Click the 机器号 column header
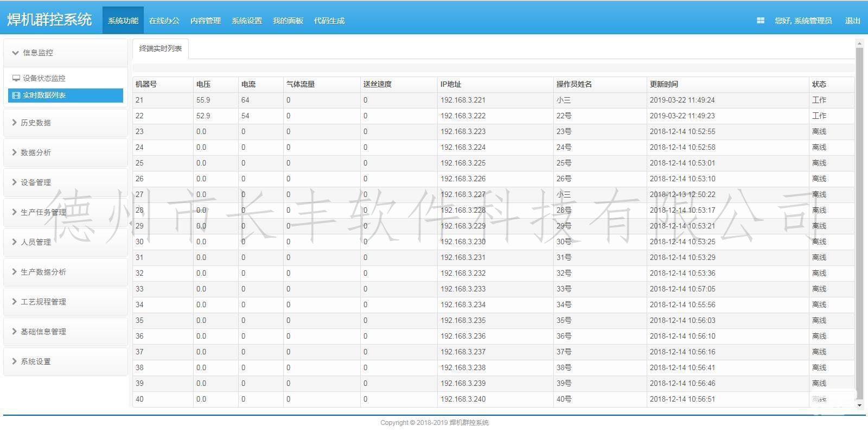Screen dimensions: 868x432 point(146,84)
